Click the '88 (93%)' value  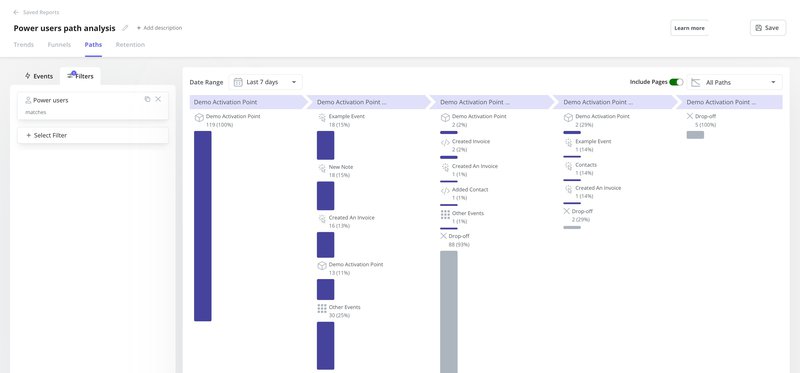(459, 245)
